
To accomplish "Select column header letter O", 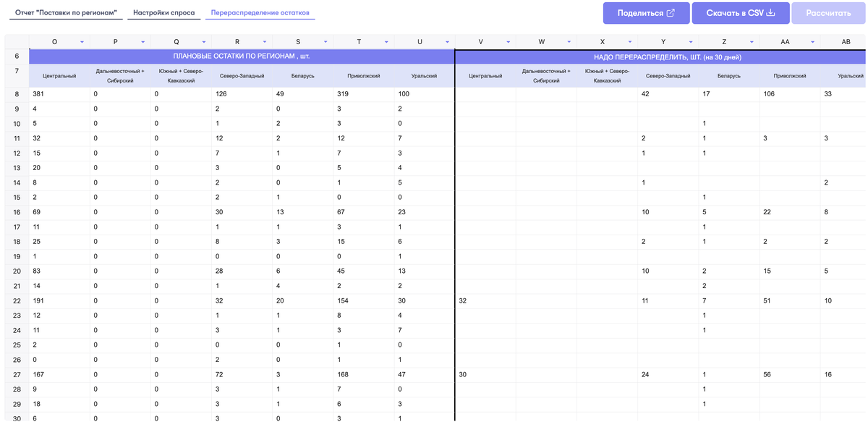I will (x=55, y=43).
